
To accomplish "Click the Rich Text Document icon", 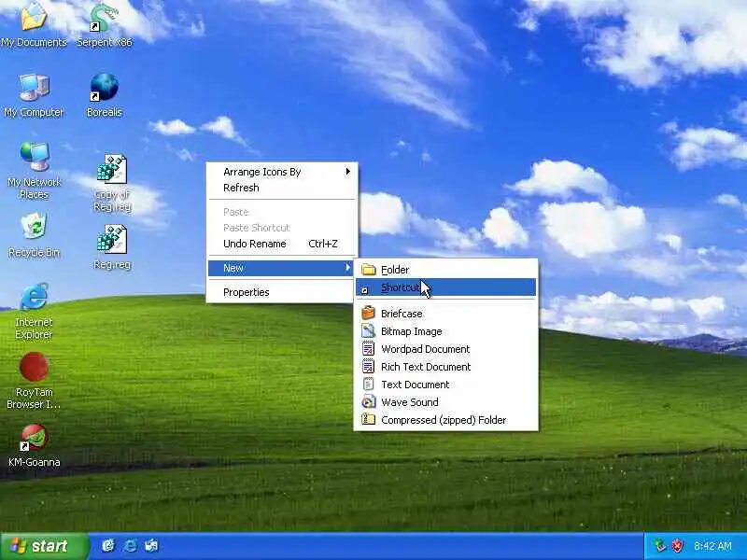I will pos(368,366).
